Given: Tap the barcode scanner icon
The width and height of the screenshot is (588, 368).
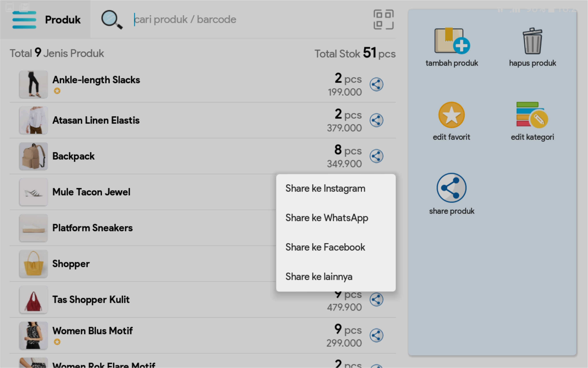Looking at the screenshot, I should pyautogui.click(x=383, y=19).
